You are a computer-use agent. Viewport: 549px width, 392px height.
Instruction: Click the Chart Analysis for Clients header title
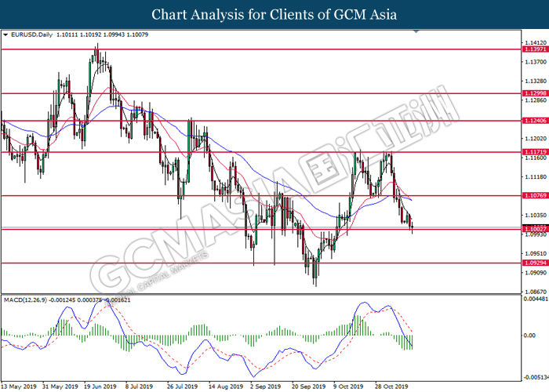coord(274,14)
